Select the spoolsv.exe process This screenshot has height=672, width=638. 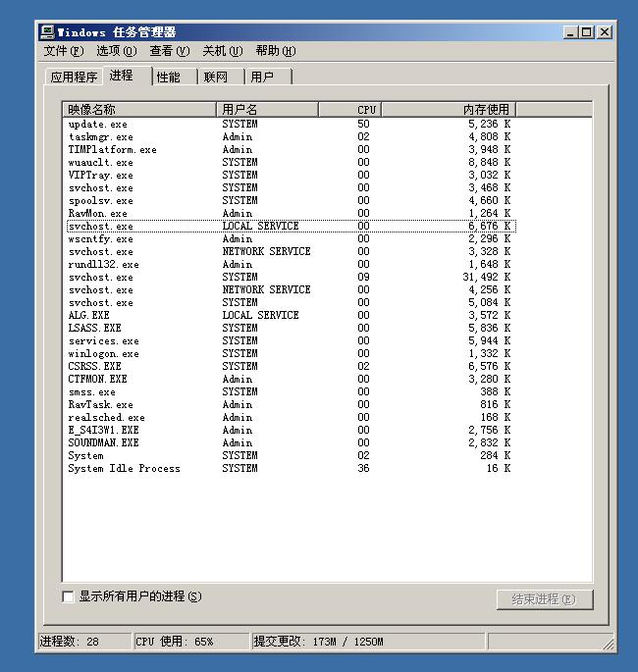click(292, 200)
